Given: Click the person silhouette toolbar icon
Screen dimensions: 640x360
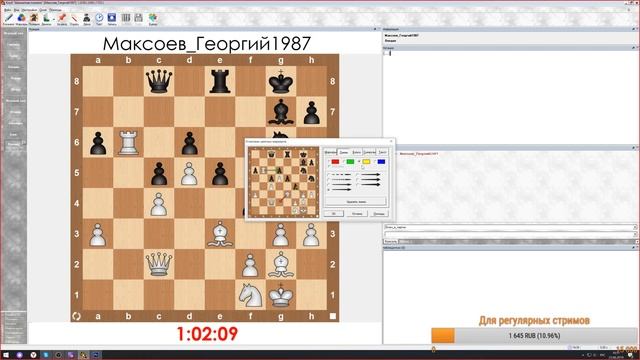Looking at the screenshot, I should [x=87, y=18].
